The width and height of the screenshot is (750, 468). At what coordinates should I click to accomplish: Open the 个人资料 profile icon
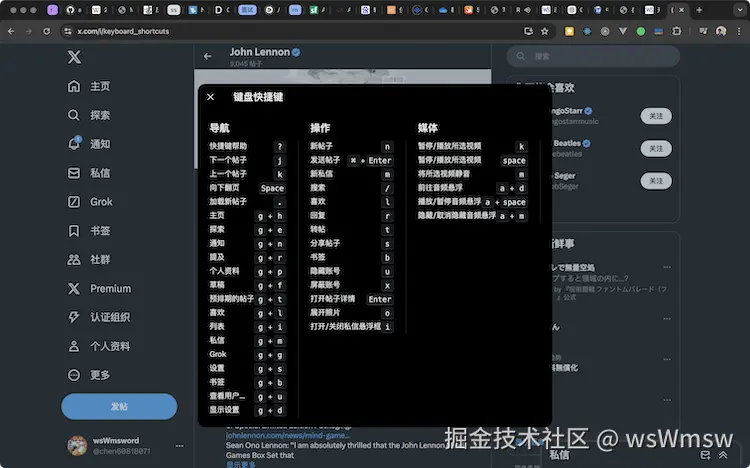[74, 346]
